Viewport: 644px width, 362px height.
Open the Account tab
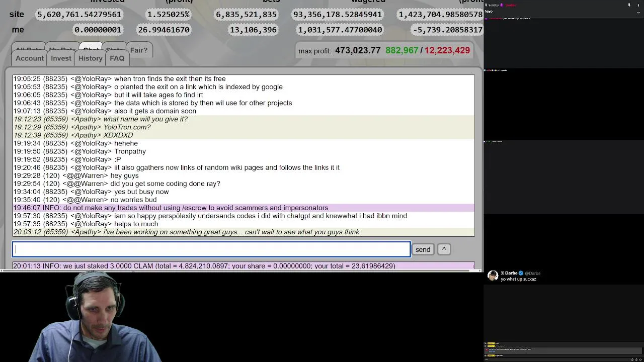[x=30, y=58]
